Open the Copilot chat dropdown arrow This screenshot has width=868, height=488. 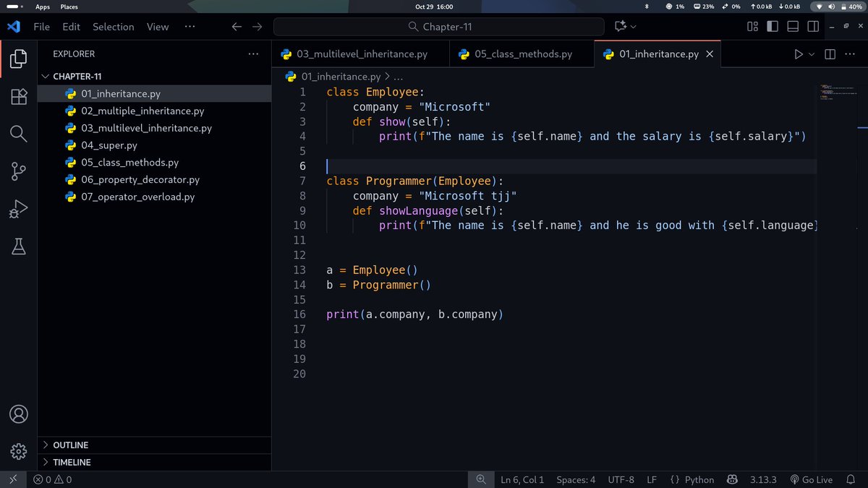(634, 27)
